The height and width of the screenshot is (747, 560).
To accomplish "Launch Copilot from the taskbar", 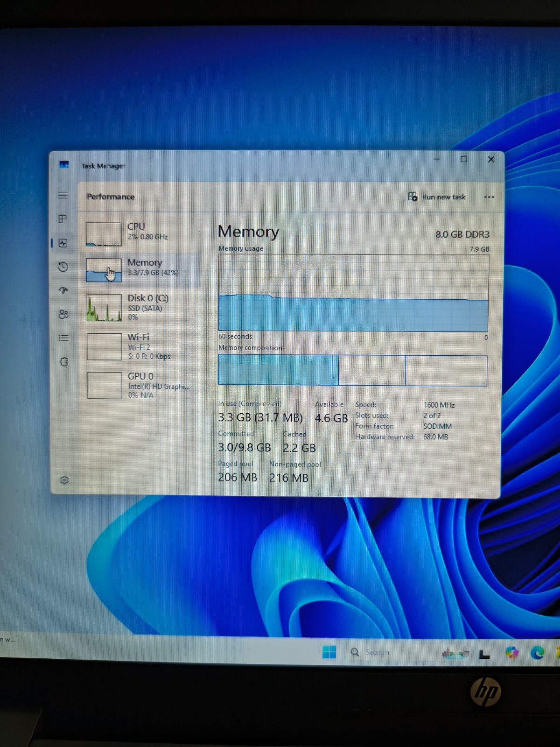I will tap(512, 653).
